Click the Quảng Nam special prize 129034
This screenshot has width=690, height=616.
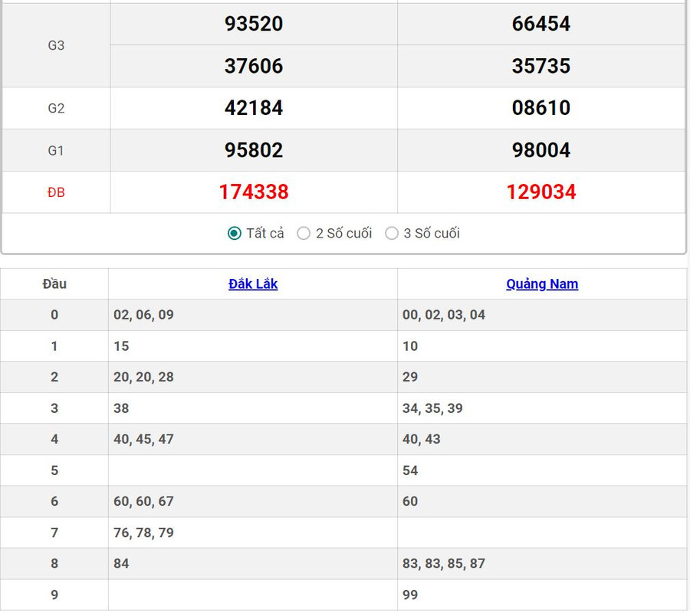tap(541, 192)
